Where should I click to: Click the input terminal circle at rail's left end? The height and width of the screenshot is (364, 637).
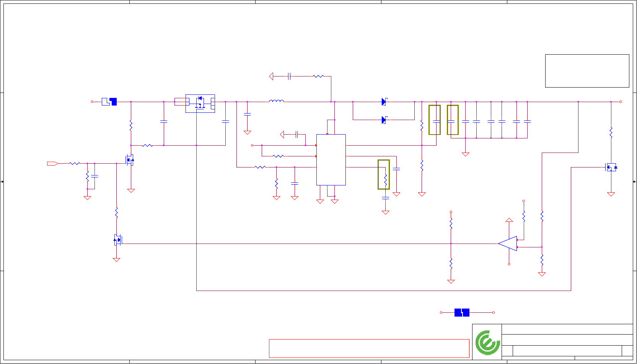pos(92,102)
